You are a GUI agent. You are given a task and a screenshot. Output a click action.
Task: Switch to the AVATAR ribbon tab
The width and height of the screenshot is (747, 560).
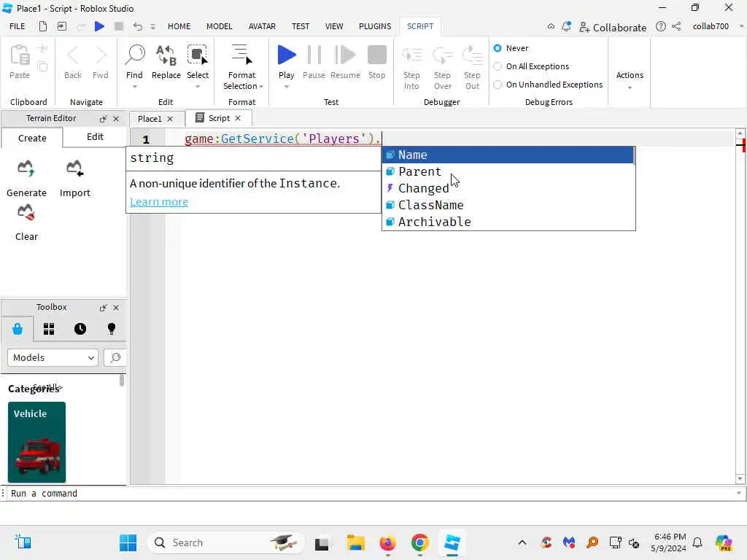click(x=262, y=26)
